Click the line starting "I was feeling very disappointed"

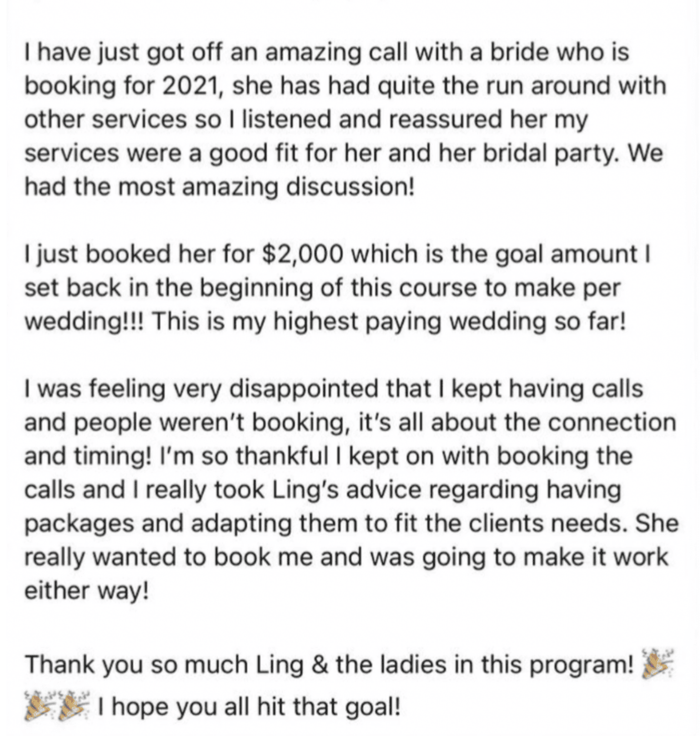[x=334, y=389]
